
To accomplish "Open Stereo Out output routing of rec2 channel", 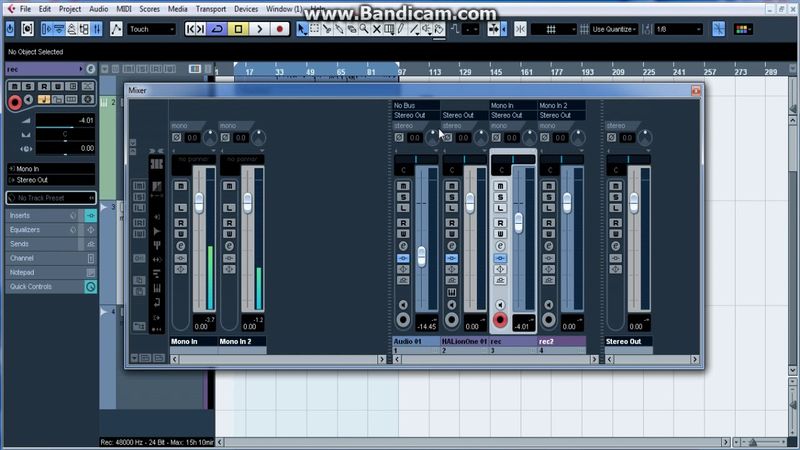I will coord(561,115).
